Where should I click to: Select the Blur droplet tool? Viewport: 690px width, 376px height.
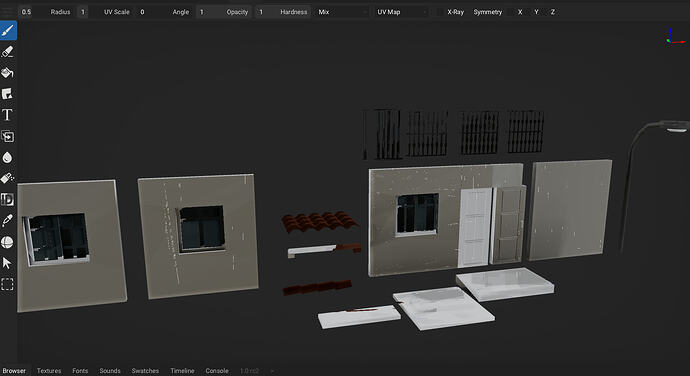[7, 157]
